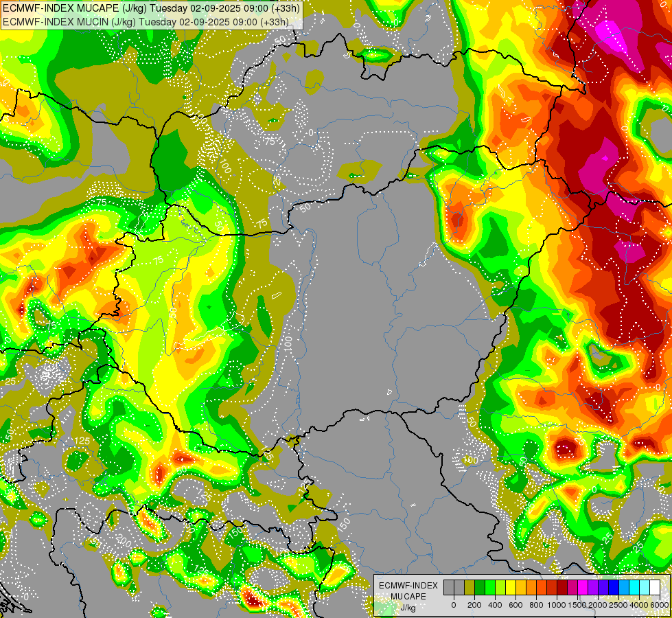The width and height of the screenshot is (672, 618).
Task: Click the legend tick value 6000
Action: (x=659, y=605)
